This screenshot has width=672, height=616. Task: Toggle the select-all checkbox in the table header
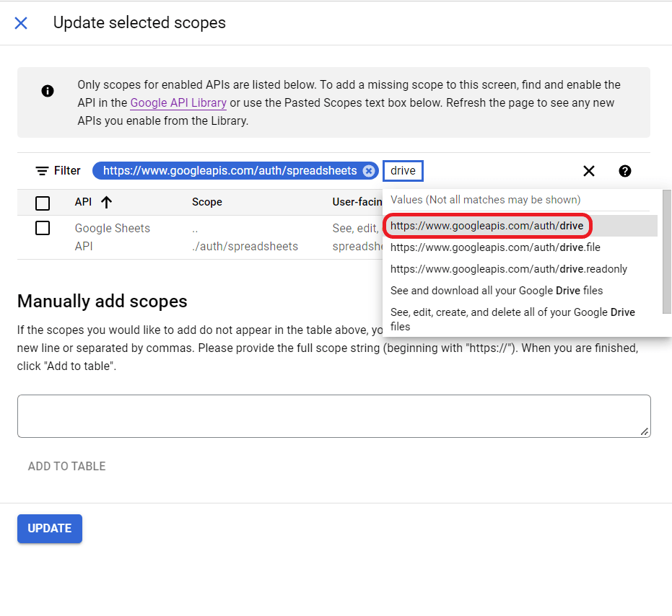click(42, 203)
